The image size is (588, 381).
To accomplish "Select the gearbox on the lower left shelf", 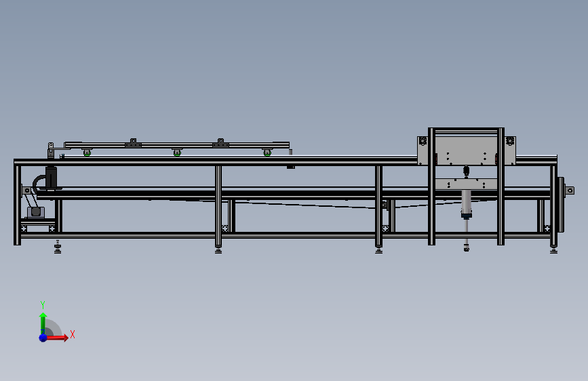I will coord(36,212).
